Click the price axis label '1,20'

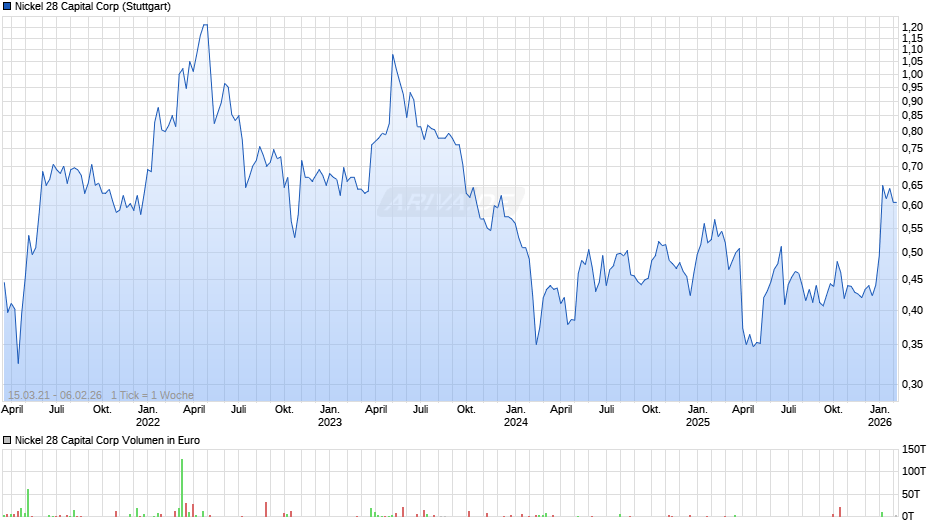click(x=912, y=28)
